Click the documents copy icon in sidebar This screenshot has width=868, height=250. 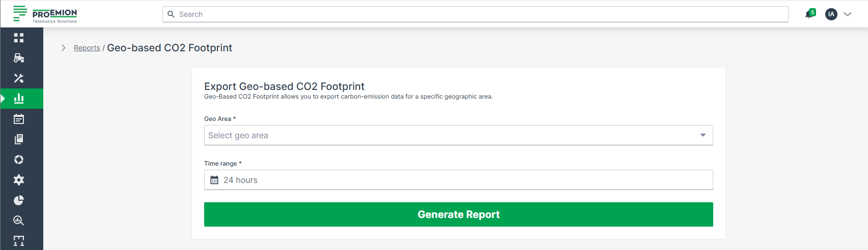click(x=19, y=139)
